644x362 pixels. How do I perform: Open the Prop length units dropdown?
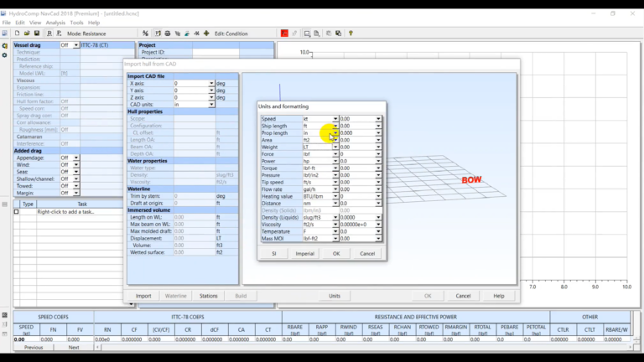[335, 133]
